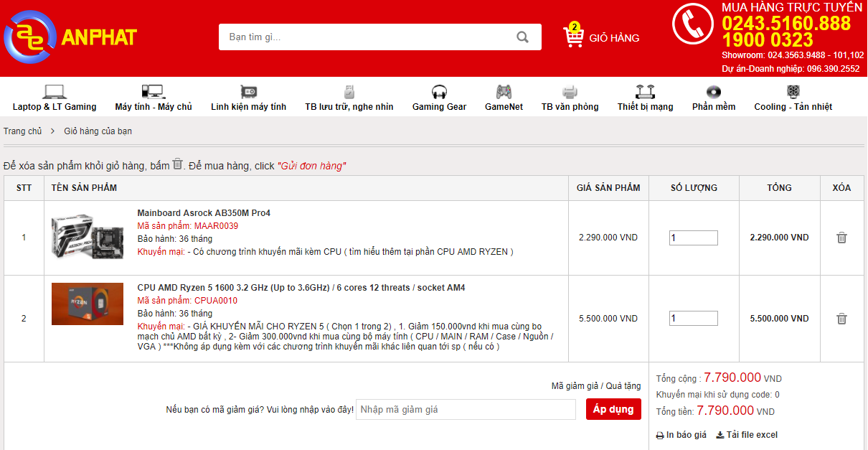Click hotline number 0243.5160.888
Viewport: 868px width, 450px height.
[x=786, y=24]
